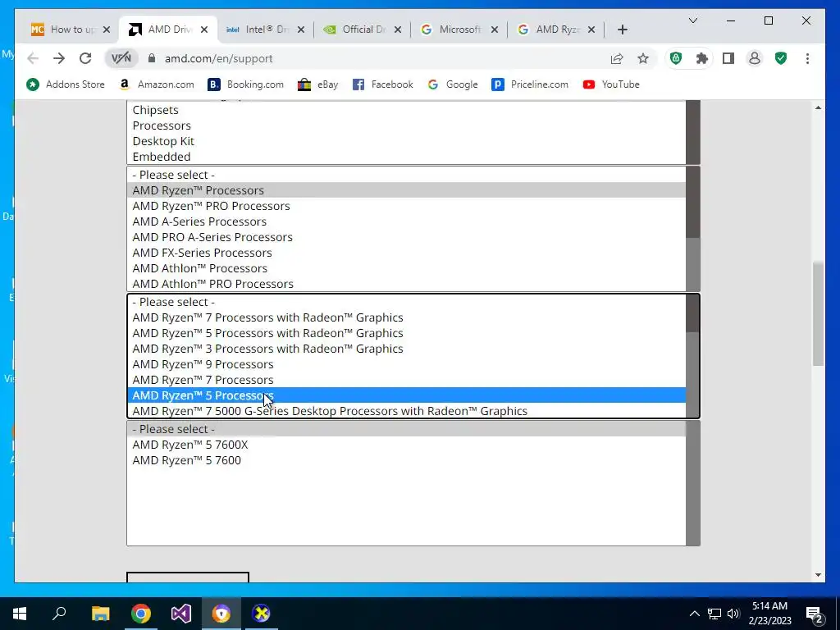Select AMD Ryzen™ 7 Processors option
Screen dimensions: 840x630
tap(406, 379)
